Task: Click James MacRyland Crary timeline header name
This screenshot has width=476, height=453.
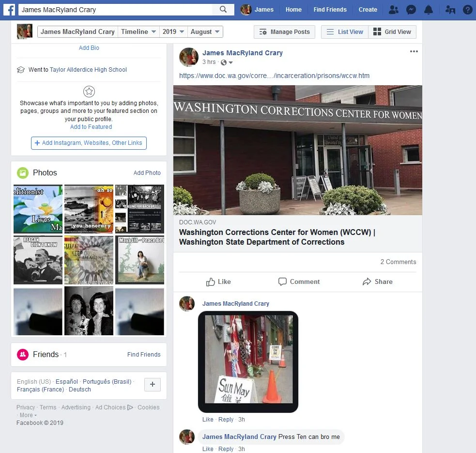Action: point(77,31)
